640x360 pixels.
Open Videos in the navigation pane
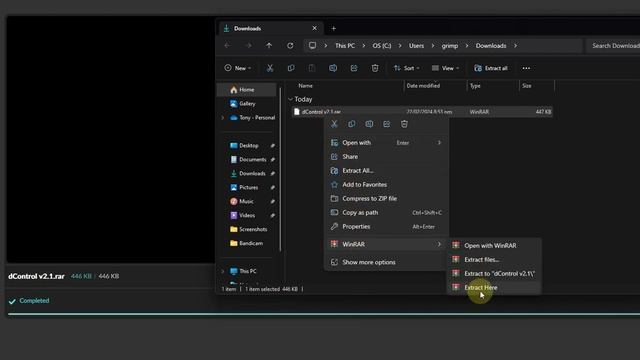(248, 215)
